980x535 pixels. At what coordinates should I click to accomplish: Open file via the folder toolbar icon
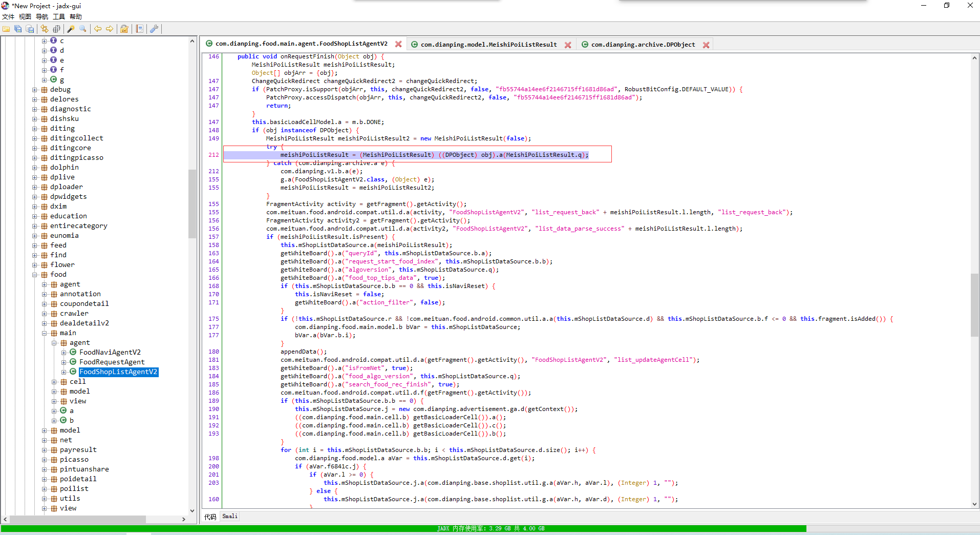[6, 29]
